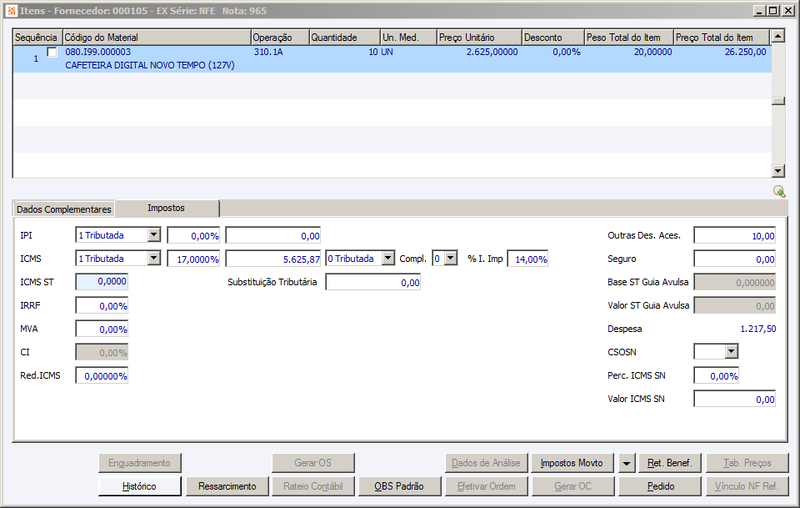Tick the checkbox on the CAFETEIRA DIGITAL row

coord(52,52)
